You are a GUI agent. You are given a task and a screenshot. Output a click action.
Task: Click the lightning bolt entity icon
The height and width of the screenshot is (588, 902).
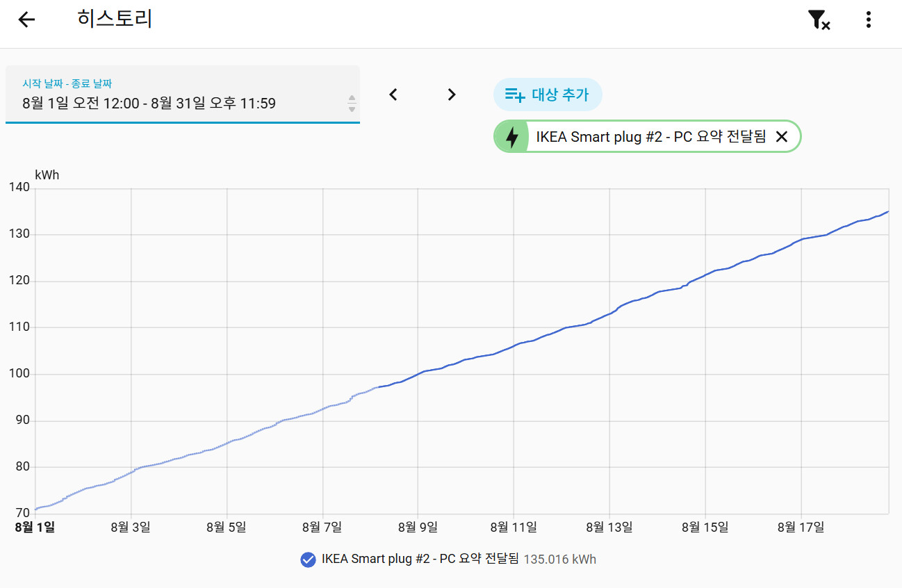(512, 136)
